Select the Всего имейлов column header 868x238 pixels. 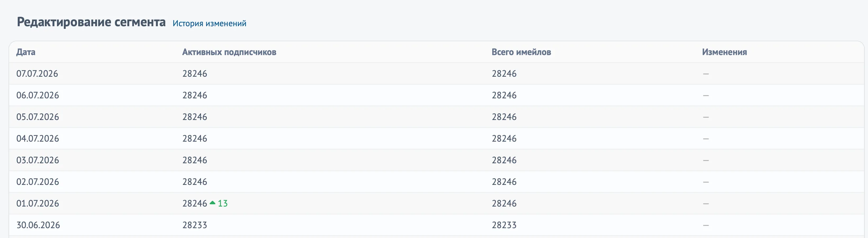[521, 52]
